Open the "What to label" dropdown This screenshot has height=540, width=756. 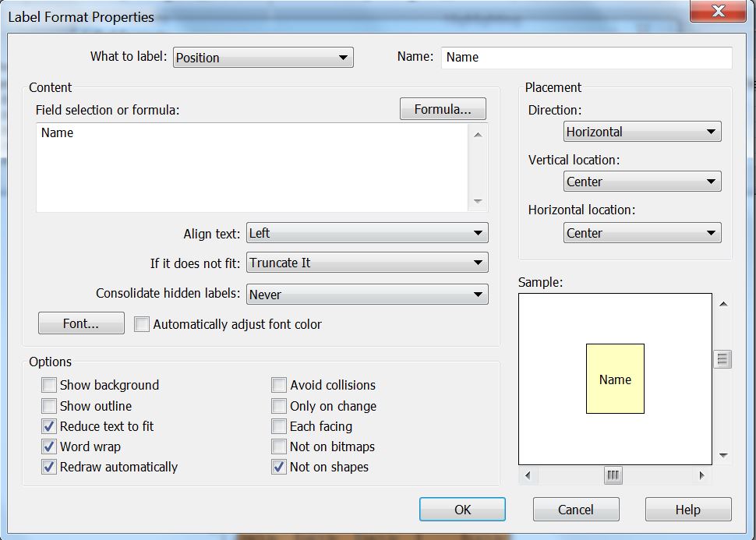pyautogui.click(x=263, y=57)
